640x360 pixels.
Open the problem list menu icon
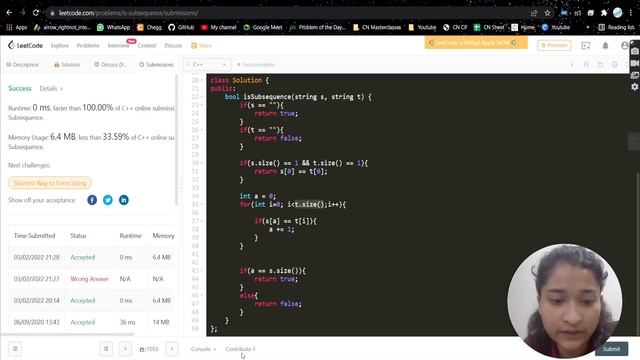point(15,349)
